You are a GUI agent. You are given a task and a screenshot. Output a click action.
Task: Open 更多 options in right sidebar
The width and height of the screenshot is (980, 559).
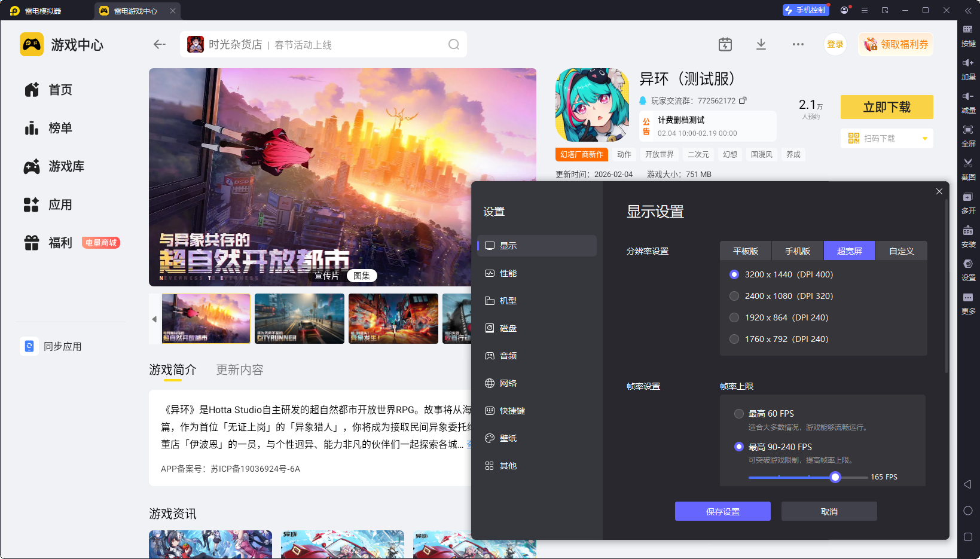(x=968, y=303)
